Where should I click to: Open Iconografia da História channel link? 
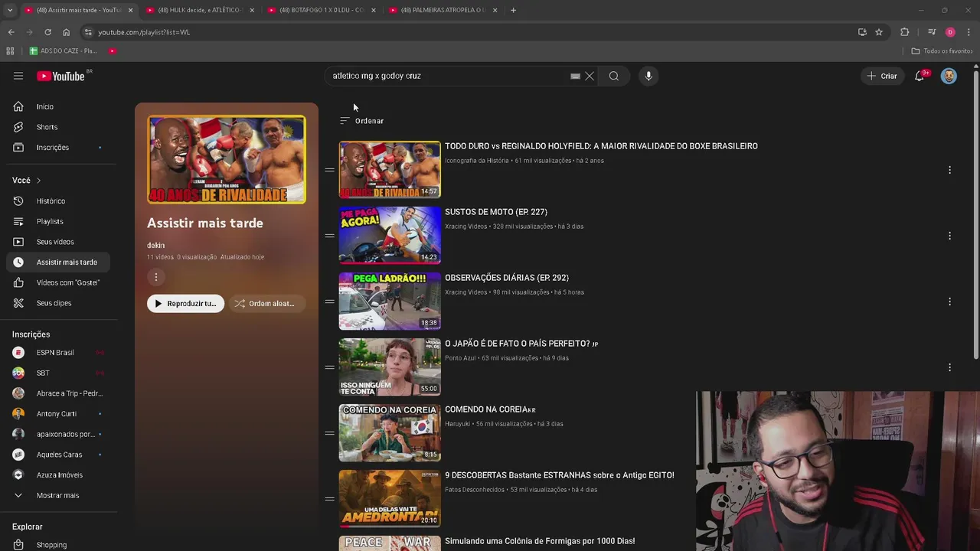coord(476,161)
